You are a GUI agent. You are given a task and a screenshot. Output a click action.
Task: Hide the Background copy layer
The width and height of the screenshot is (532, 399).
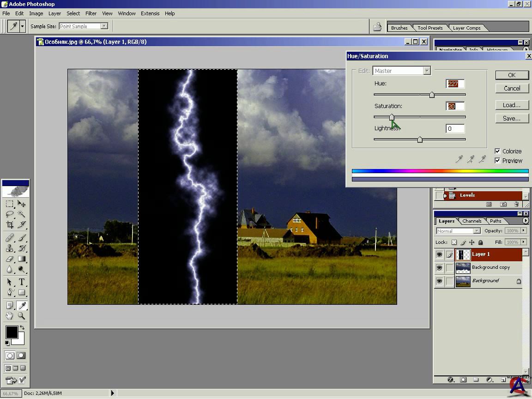439,268
